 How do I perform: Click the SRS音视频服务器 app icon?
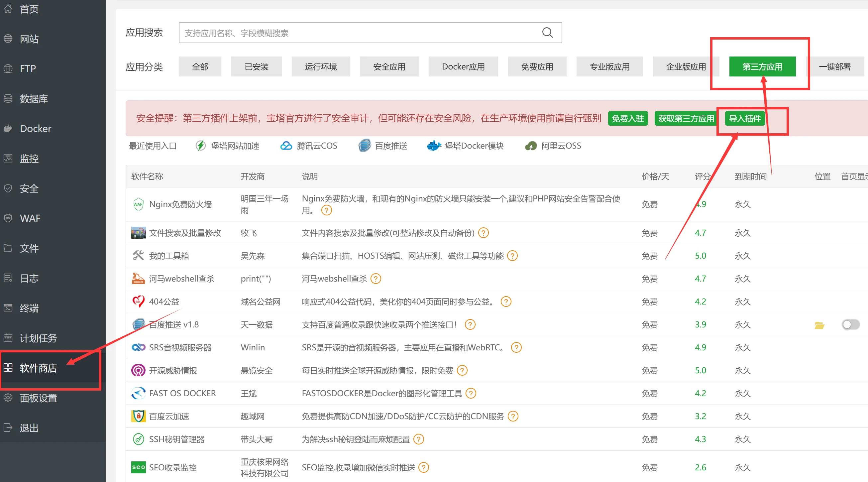138,347
